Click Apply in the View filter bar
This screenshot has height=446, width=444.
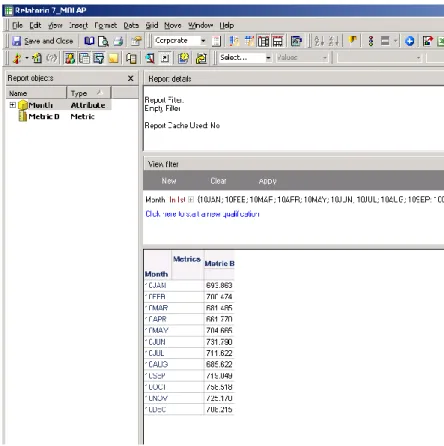click(268, 181)
